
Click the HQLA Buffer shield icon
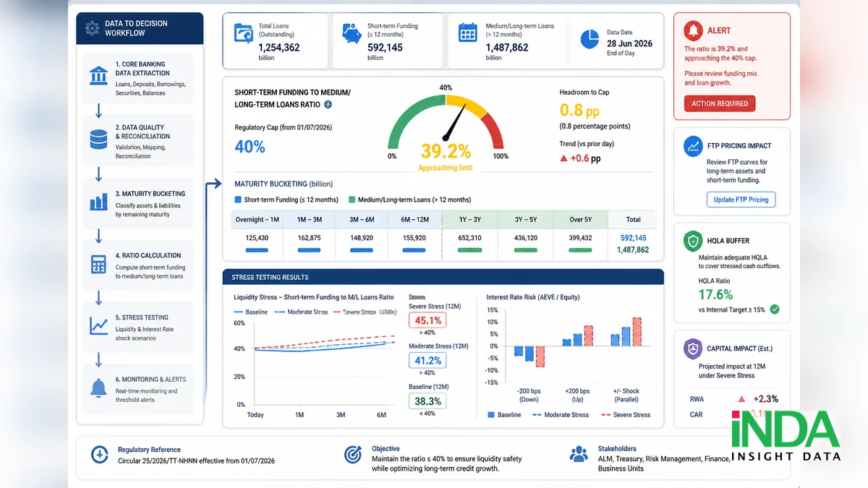click(x=694, y=241)
